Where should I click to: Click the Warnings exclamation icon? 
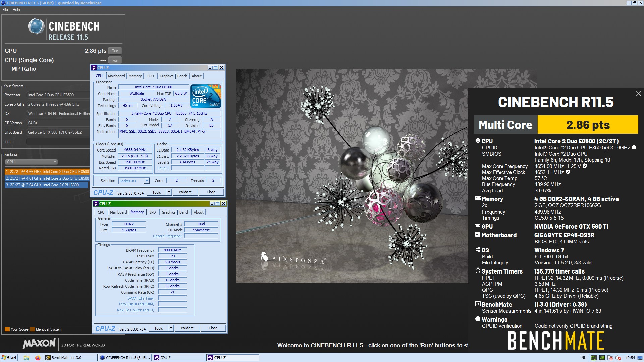coord(478,319)
